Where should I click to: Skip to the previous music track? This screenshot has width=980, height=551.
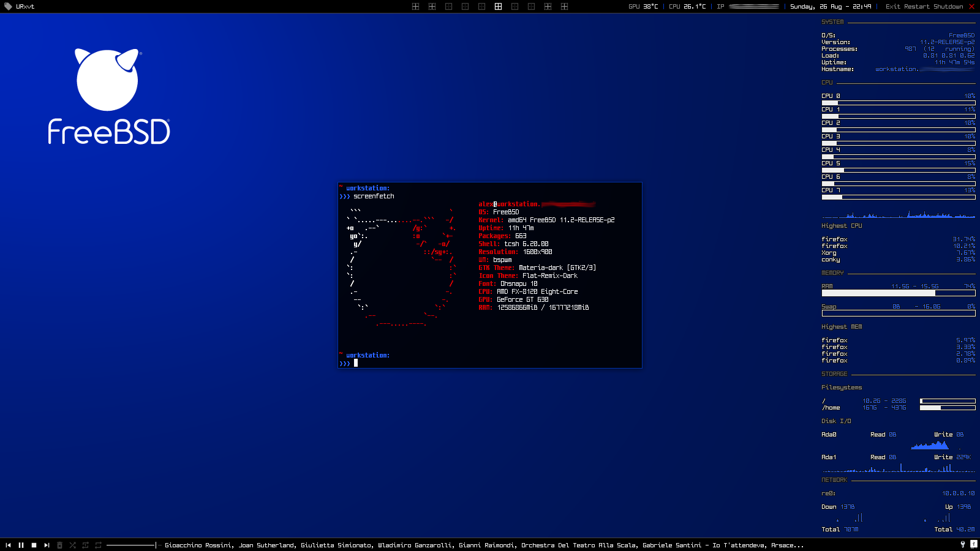point(8,545)
